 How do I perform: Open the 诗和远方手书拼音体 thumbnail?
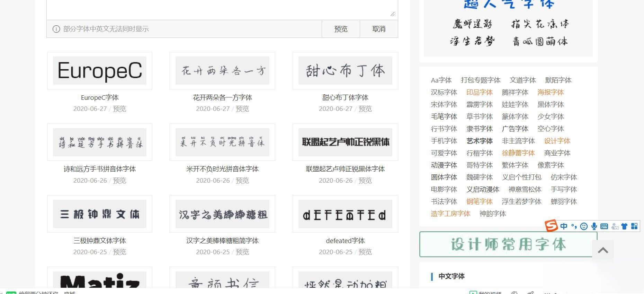click(100, 142)
